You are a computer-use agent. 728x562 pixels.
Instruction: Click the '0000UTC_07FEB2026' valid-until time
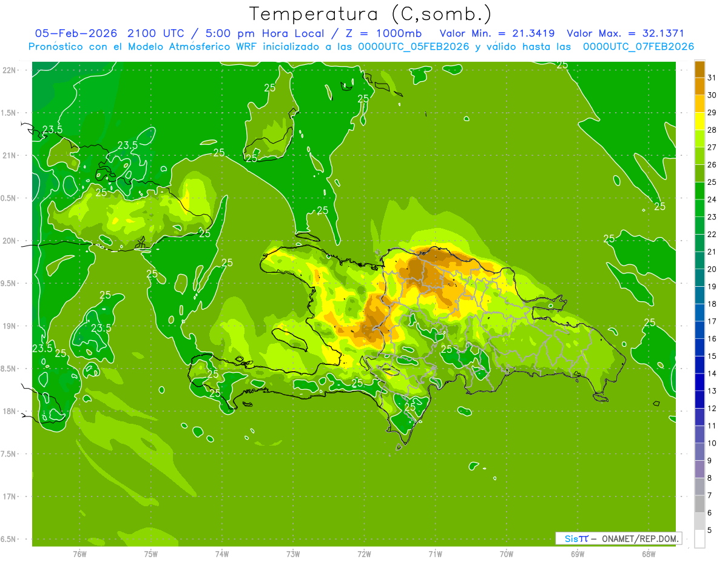tap(638, 47)
